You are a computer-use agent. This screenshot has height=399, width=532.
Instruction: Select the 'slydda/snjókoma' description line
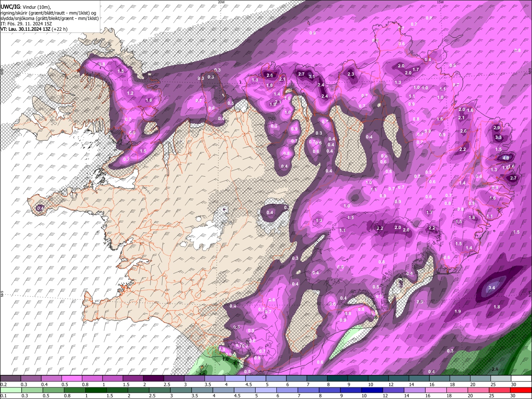click(x=49, y=18)
